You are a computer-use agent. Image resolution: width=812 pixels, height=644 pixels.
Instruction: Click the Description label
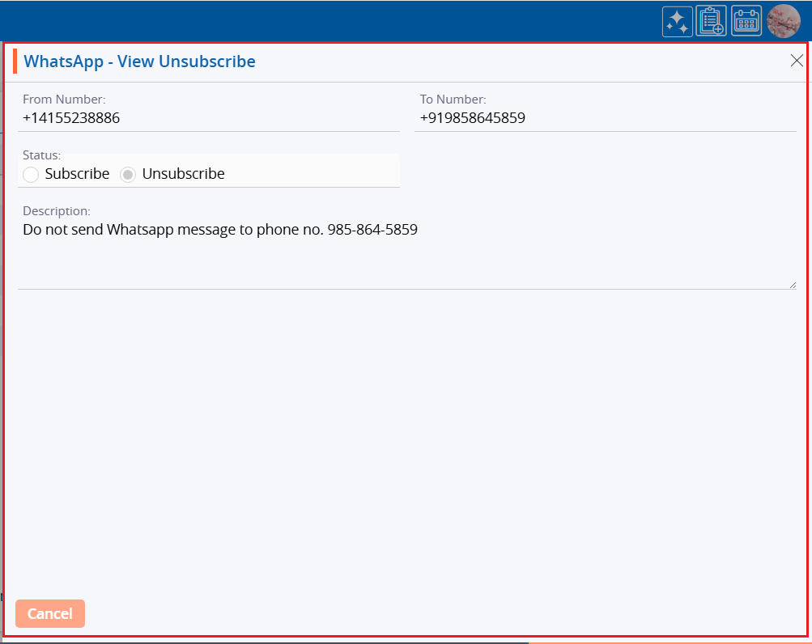pos(56,211)
